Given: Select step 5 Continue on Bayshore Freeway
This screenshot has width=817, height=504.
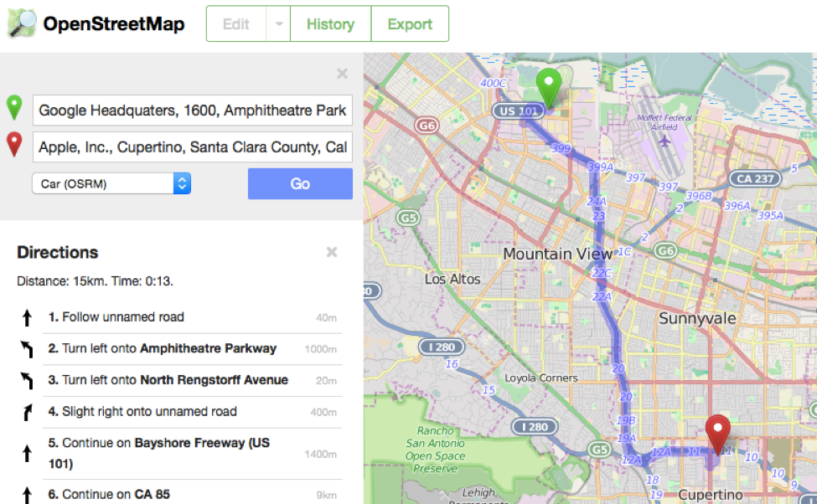Looking at the screenshot, I should [192, 454].
